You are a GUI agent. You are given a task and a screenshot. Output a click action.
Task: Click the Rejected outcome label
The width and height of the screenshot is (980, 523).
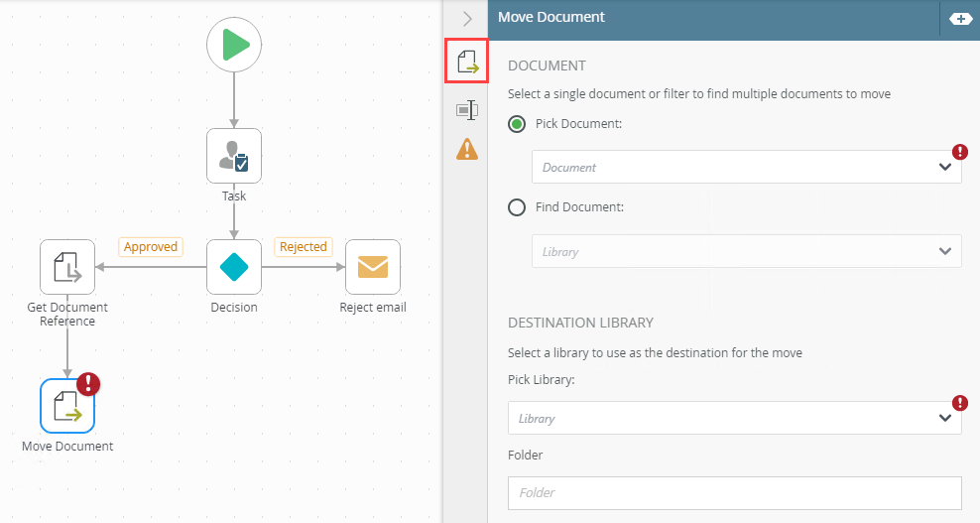[303, 247]
